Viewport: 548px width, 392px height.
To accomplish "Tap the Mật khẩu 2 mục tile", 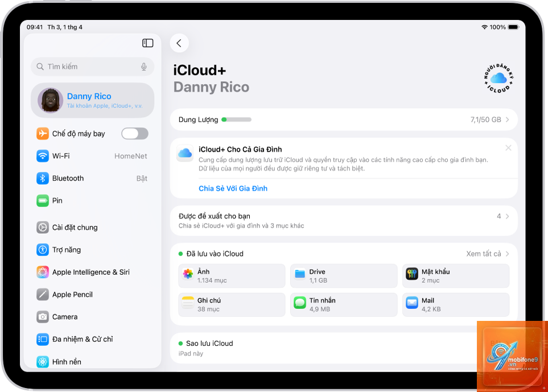I will point(456,276).
